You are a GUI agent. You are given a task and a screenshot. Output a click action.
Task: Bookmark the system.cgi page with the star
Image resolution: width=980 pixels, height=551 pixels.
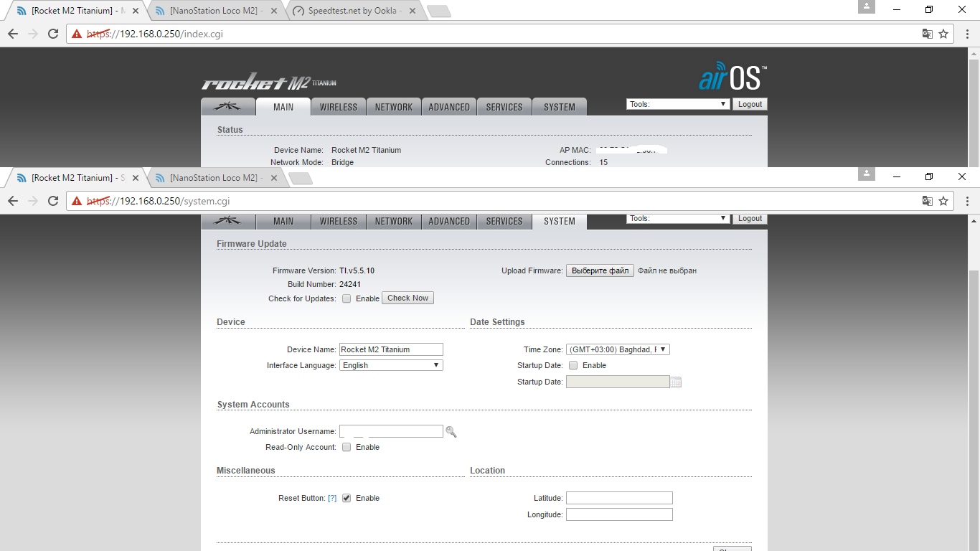(943, 201)
